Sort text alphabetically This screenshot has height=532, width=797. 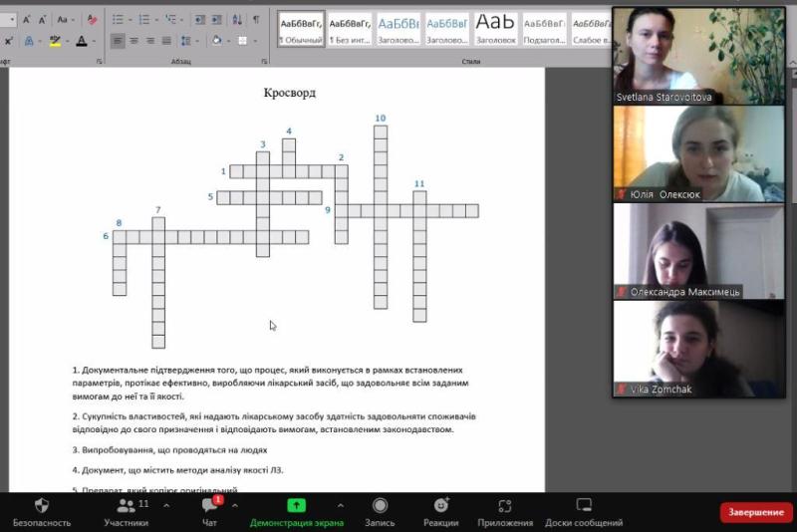[237, 20]
